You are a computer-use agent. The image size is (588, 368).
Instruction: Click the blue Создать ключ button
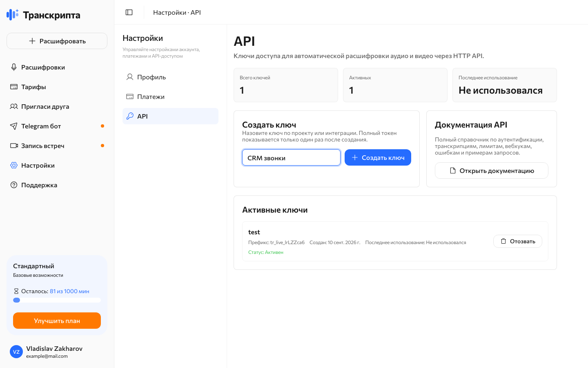[378, 157]
